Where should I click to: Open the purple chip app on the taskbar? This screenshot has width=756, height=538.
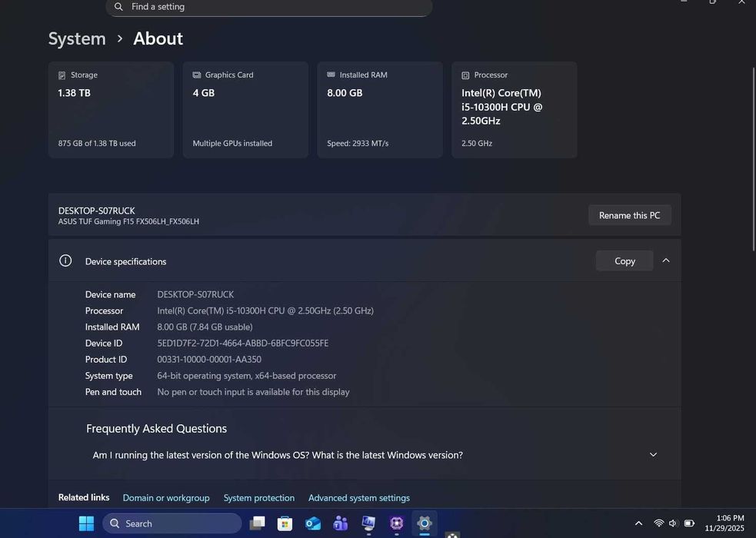click(x=396, y=523)
